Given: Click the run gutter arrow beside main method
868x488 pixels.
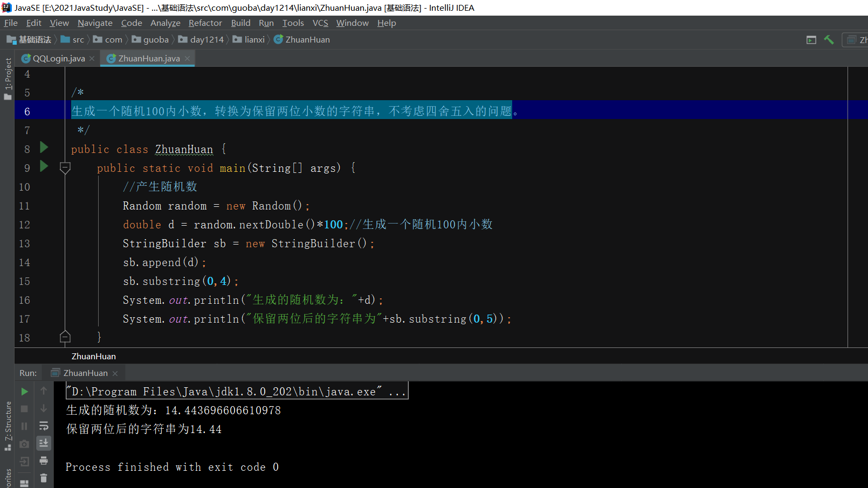Looking at the screenshot, I should (44, 166).
